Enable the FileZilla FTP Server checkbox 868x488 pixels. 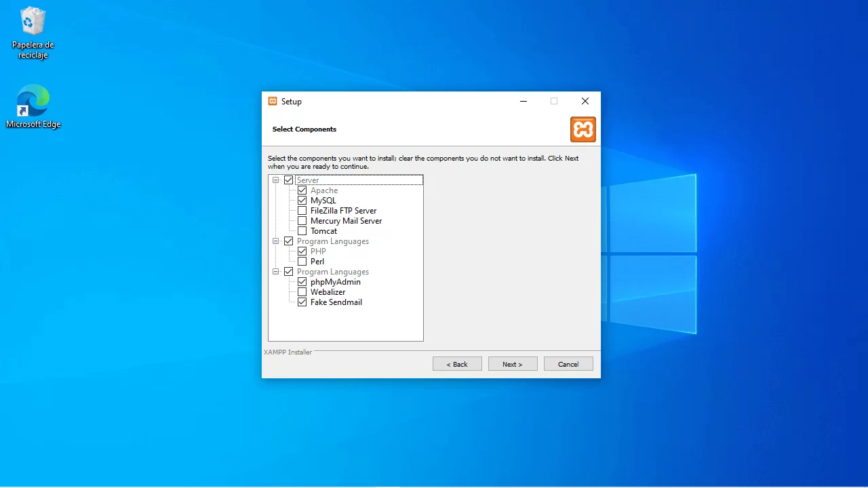click(302, 211)
